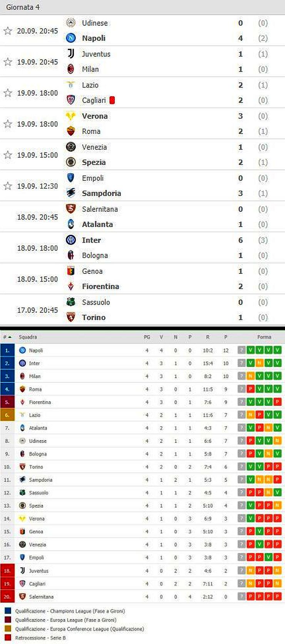The width and height of the screenshot is (285, 644).
Task: Toggle favorite star for Empoli vs Sampdoria
Action: [x=8, y=186]
